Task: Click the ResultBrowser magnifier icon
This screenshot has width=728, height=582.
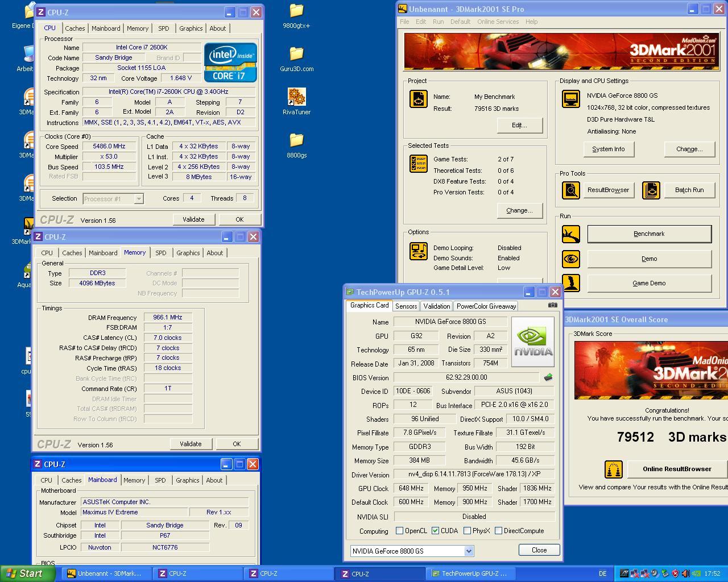Action: pos(570,190)
